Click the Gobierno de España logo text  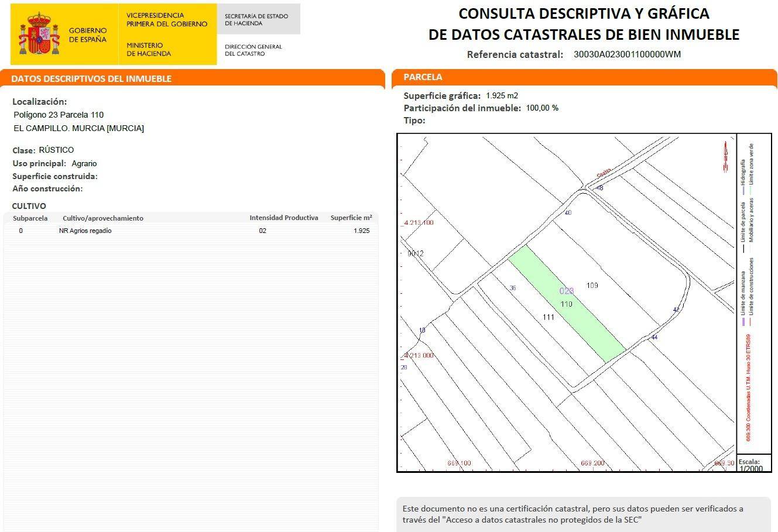[x=88, y=35]
